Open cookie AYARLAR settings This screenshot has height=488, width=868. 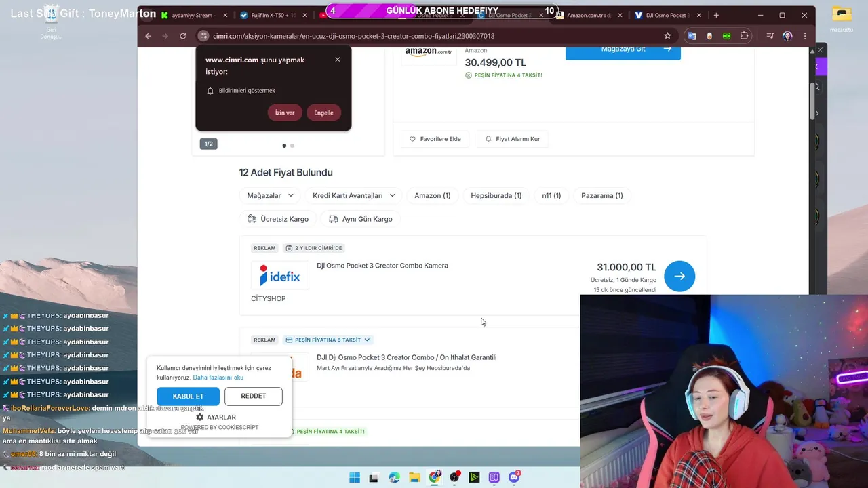click(x=216, y=418)
